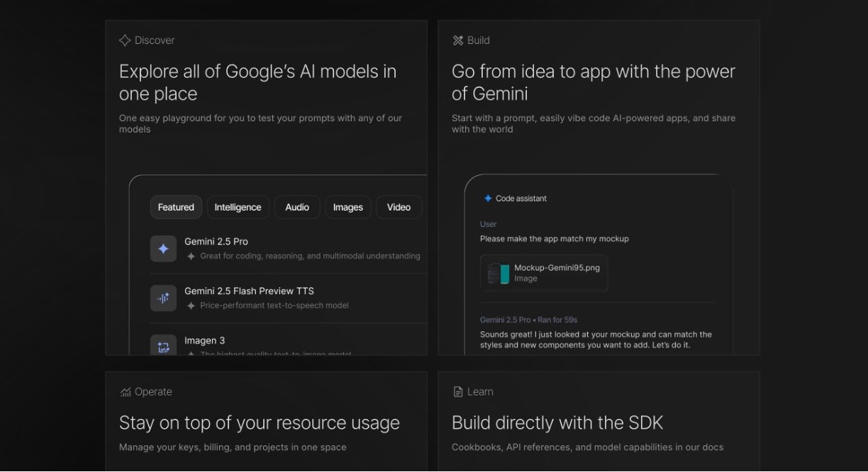Open the Audio models tab
868x472 pixels.
click(297, 208)
